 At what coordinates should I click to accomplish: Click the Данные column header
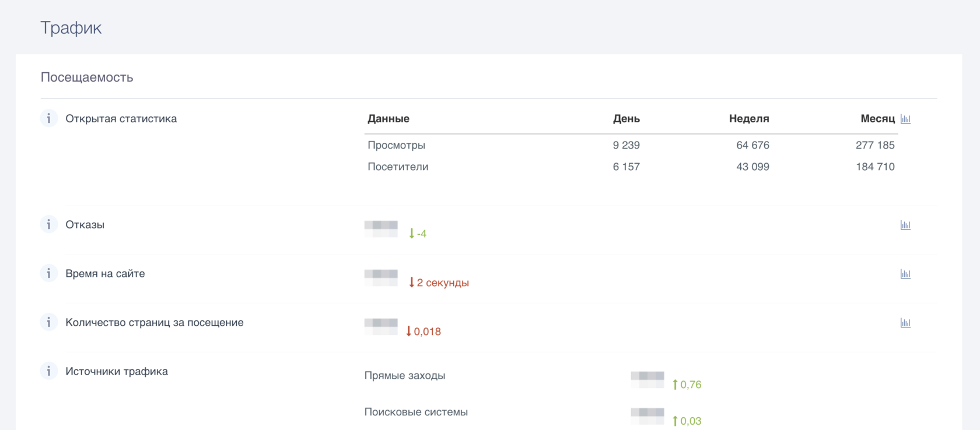coord(388,119)
